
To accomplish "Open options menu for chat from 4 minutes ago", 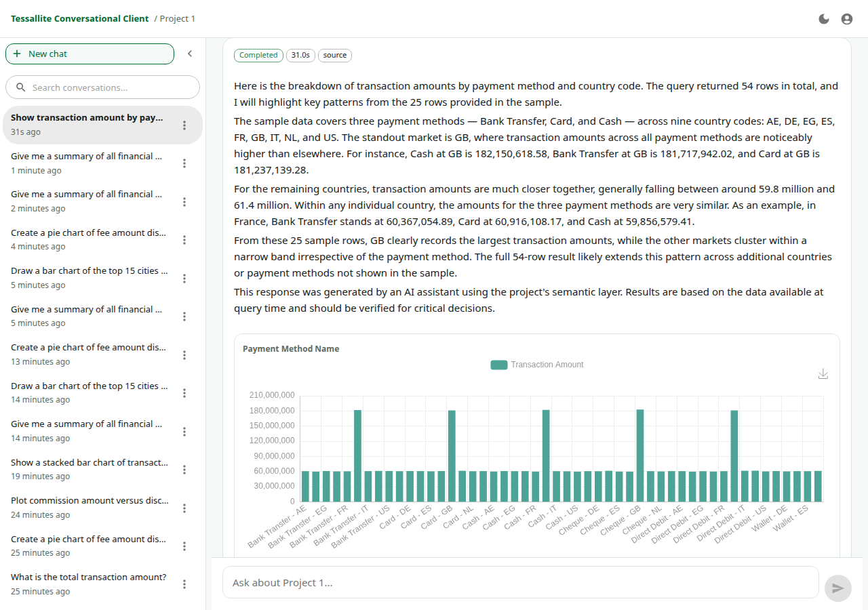I will 184,240.
